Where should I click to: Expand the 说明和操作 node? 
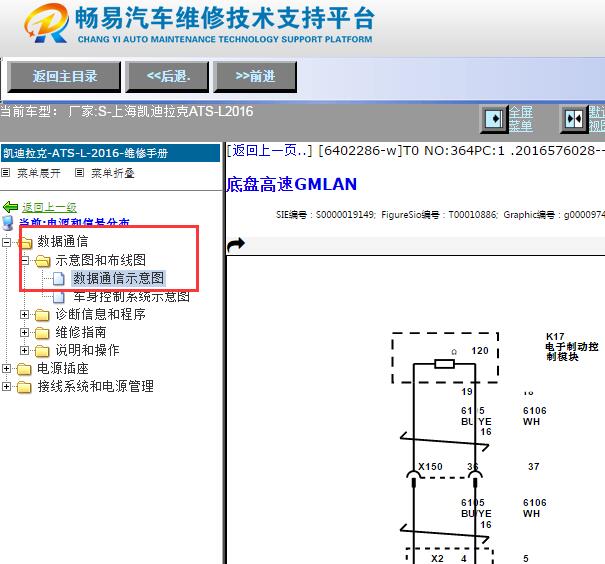tap(25, 350)
